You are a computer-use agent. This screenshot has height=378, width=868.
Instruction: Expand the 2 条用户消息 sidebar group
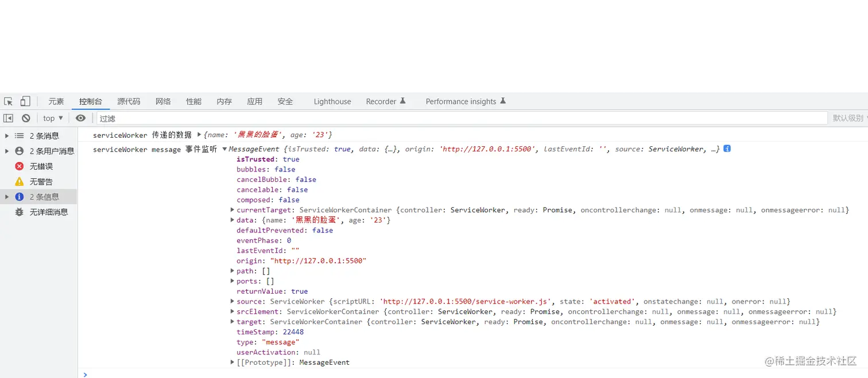pos(7,151)
